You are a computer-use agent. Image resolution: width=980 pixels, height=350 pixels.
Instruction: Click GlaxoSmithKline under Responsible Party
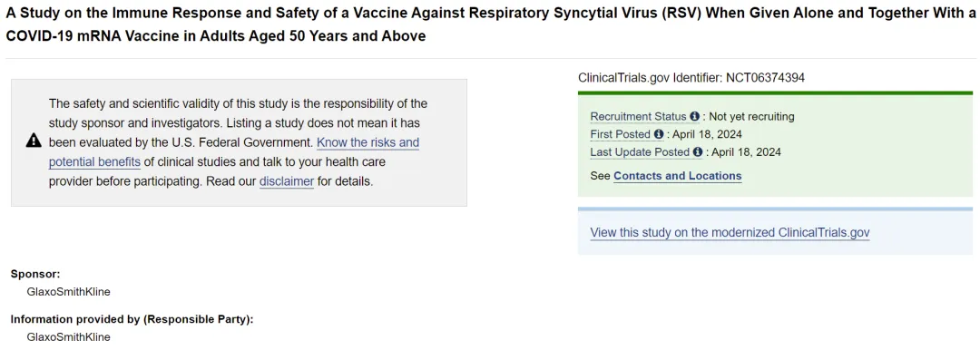pos(69,337)
